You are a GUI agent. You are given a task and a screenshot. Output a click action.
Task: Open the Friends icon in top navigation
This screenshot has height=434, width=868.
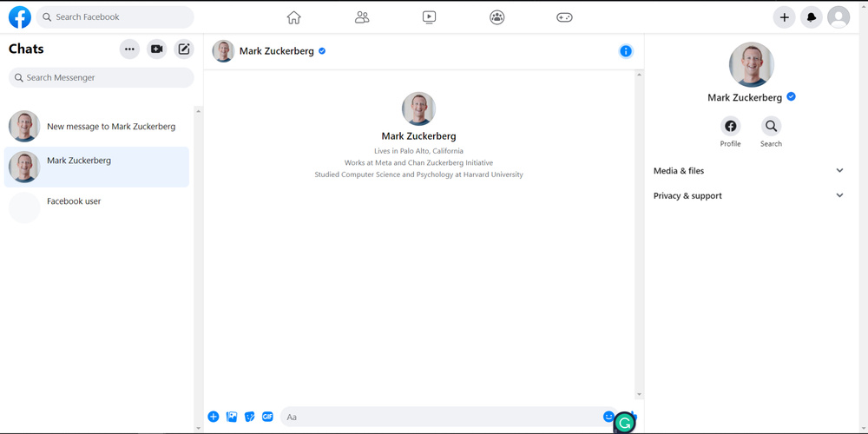tap(362, 17)
